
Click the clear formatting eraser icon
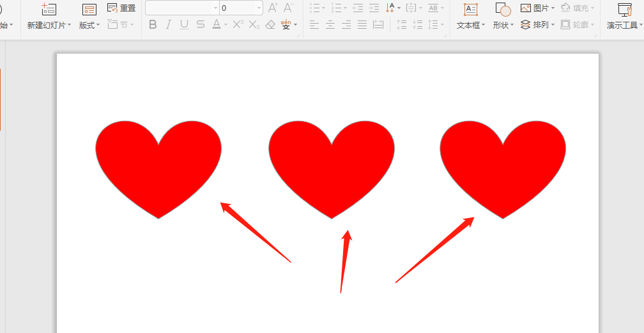pos(270,25)
